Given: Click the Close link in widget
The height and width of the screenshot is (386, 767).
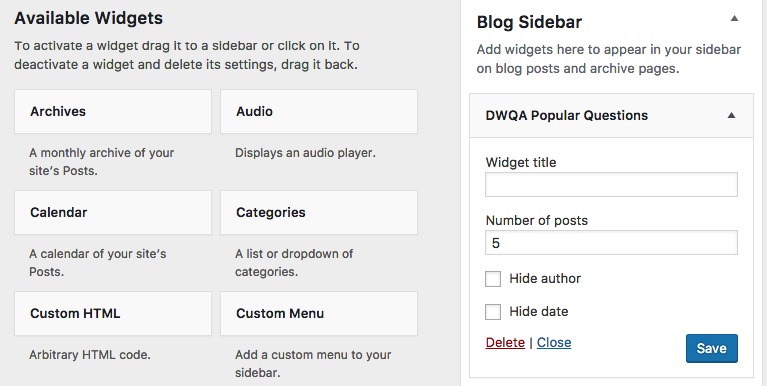Looking at the screenshot, I should point(554,342).
